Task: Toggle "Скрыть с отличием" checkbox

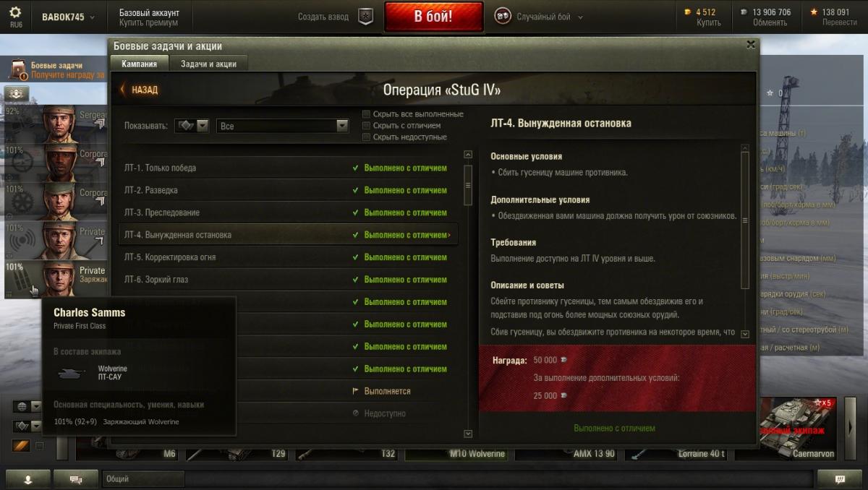Action: pyautogui.click(x=367, y=126)
